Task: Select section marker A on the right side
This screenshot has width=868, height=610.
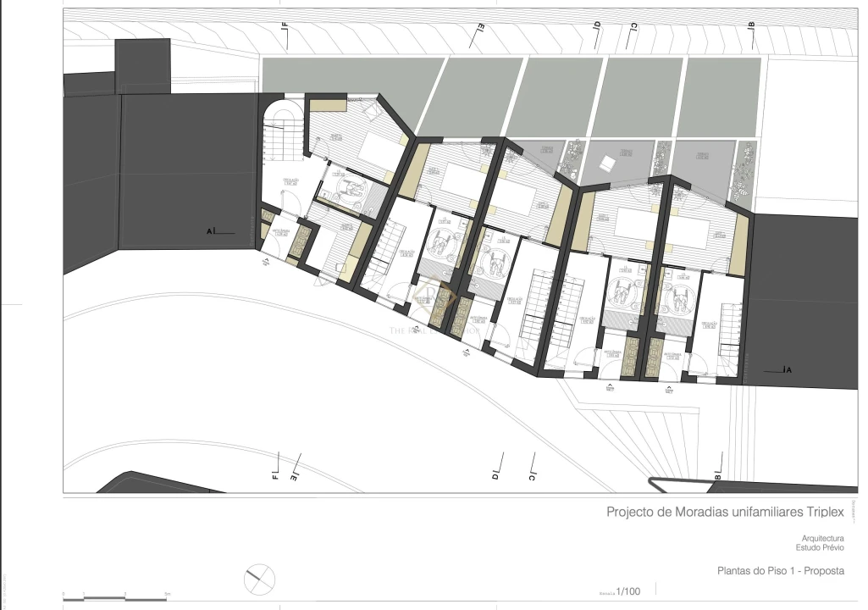Action: coord(787,370)
